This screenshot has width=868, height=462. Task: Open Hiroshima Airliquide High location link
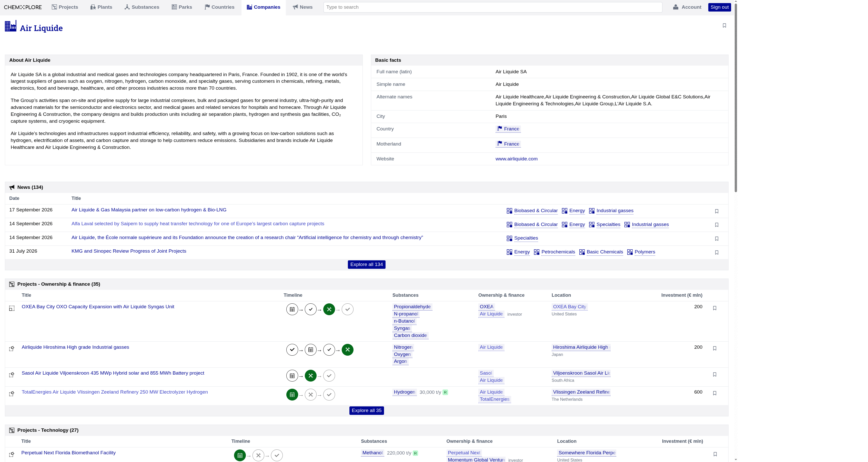coord(581,347)
